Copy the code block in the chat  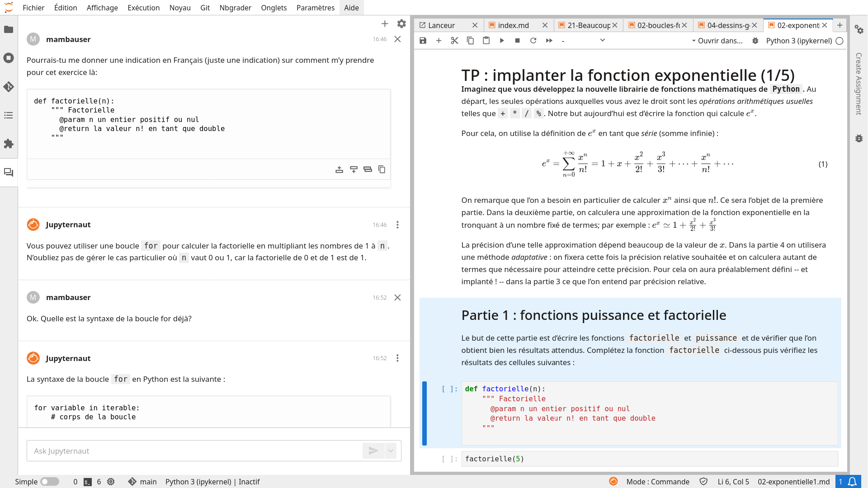coord(382,169)
